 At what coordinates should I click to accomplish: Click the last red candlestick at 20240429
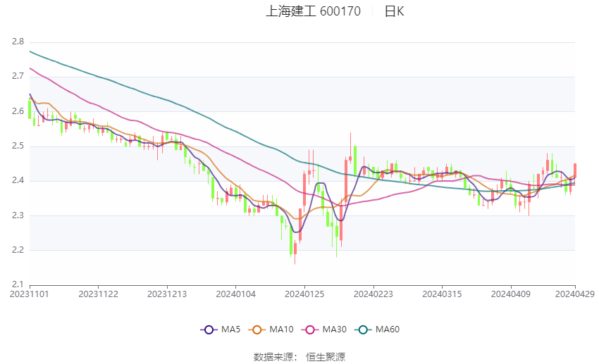[575, 170]
